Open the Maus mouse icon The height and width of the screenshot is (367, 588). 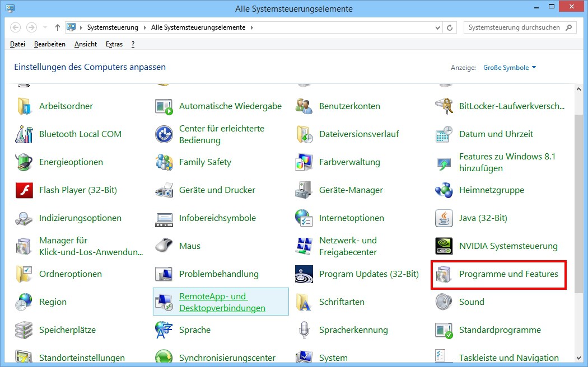164,246
